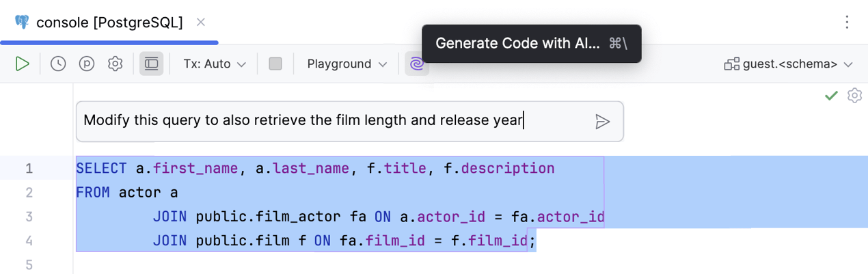Expand the Tx: Auto transaction dropdown
868x274 pixels.
(215, 64)
